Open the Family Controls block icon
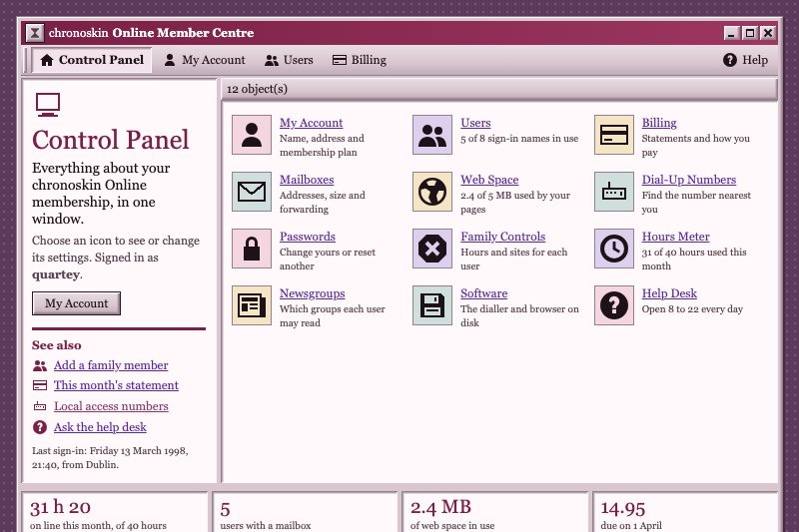Image resolution: width=799 pixels, height=532 pixels. tap(432, 249)
